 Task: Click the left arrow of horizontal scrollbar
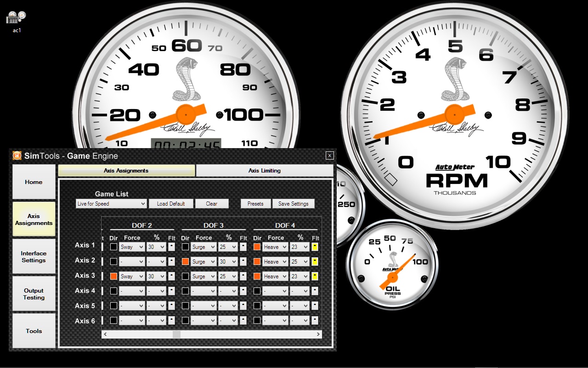(x=105, y=334)
